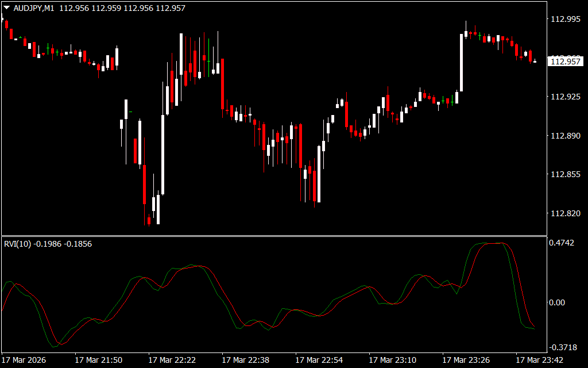Click the -0.3718 RVI scale value

(x=562, y=347)
